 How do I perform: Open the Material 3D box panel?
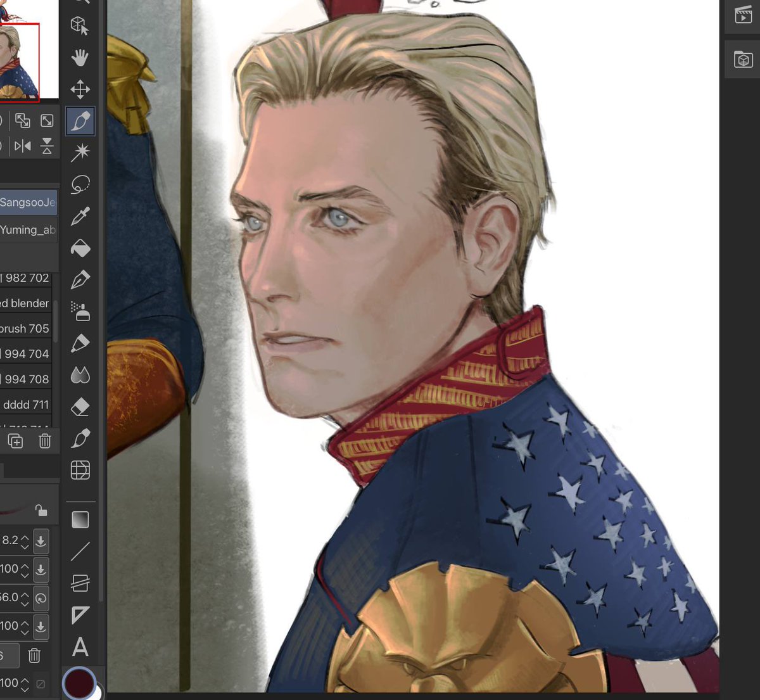click(x=743, y=60)
